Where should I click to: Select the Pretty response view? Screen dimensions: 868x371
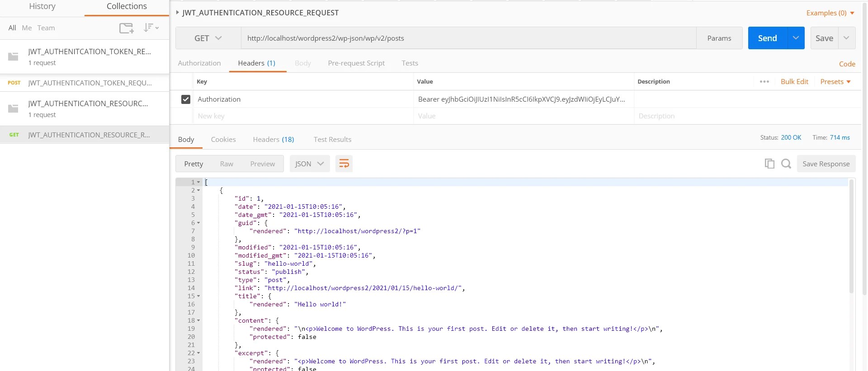[x=193, y=164]
